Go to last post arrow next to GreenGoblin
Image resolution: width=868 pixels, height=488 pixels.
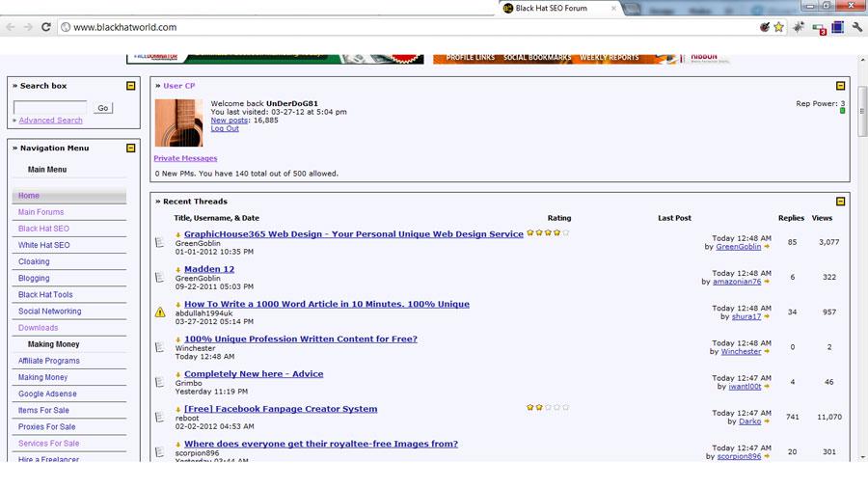pos(767,247)
